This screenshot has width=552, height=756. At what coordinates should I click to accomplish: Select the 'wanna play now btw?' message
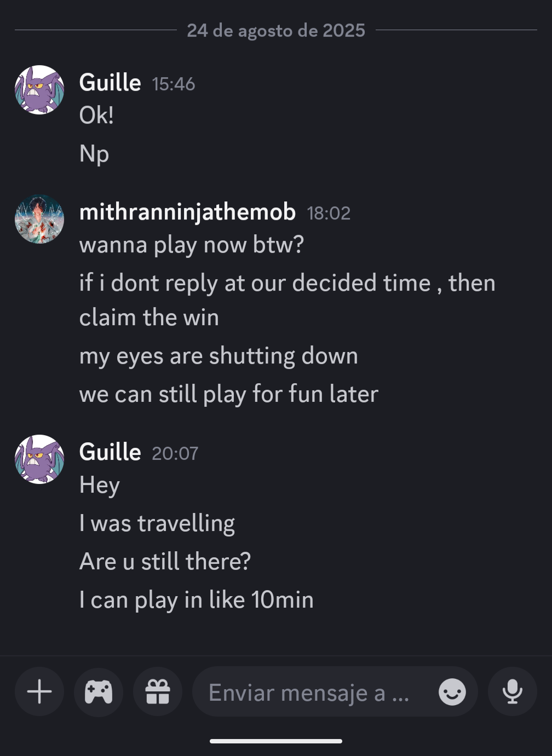tap(192, 245)
